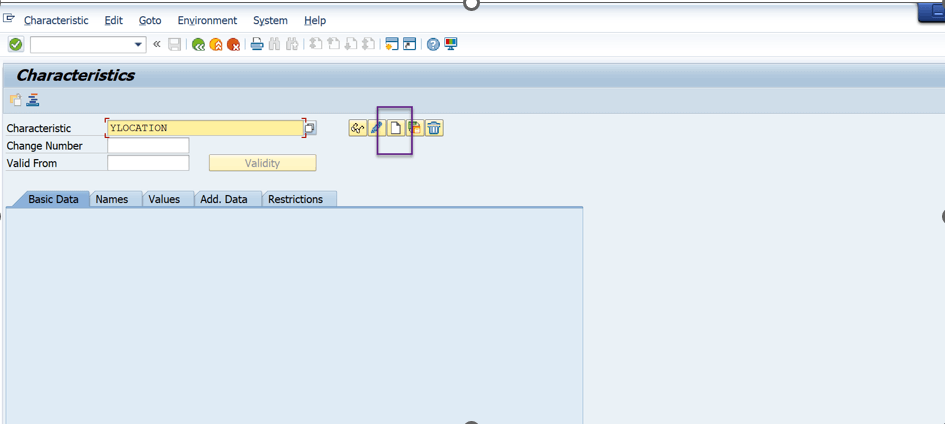Open the Help menu

pos(315,20)
